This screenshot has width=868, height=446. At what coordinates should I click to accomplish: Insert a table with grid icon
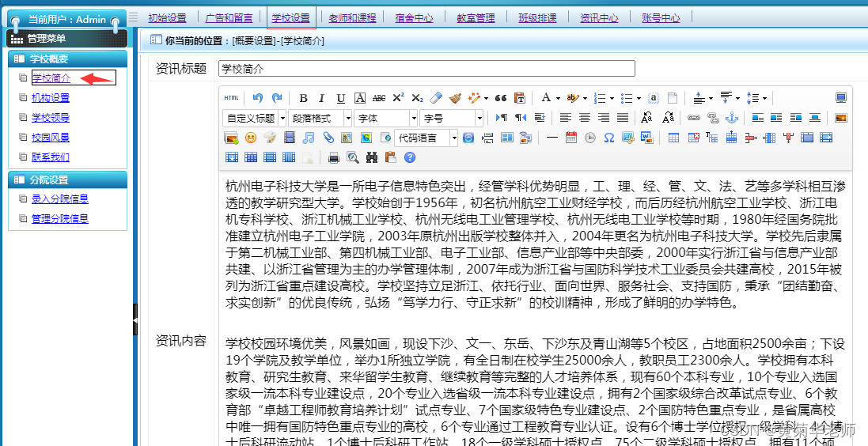(x=673, y=138)
